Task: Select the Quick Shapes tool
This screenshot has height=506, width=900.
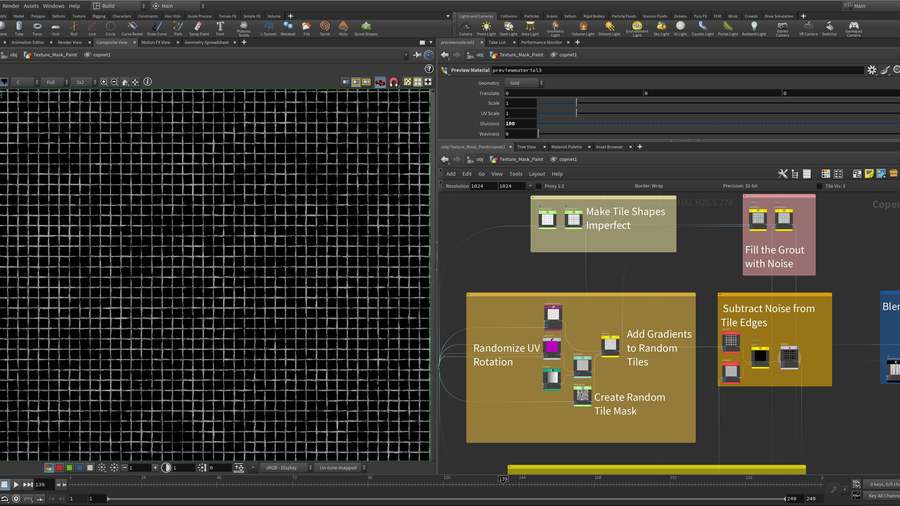Action: pyautogui.click(x=366, y=28)
